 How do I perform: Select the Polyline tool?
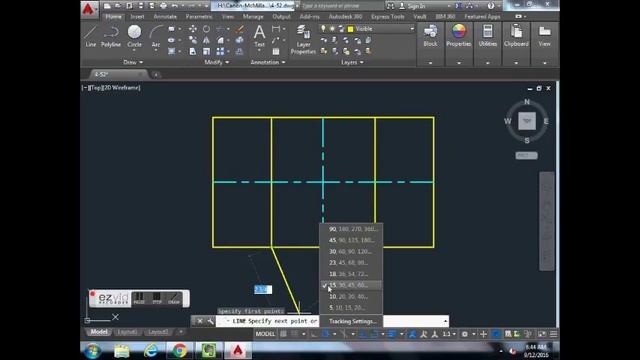[x=111, y=36]
